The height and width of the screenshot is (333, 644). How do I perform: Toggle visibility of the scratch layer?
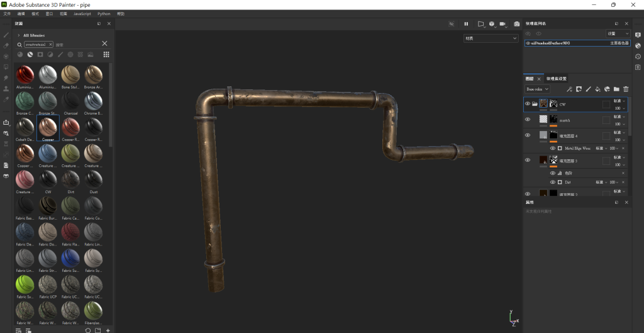[528, 119]
